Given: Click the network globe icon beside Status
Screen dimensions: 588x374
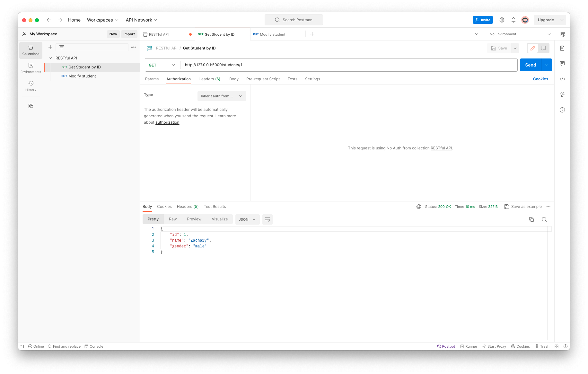Looking at the screenshot, I should pos(419,207).
